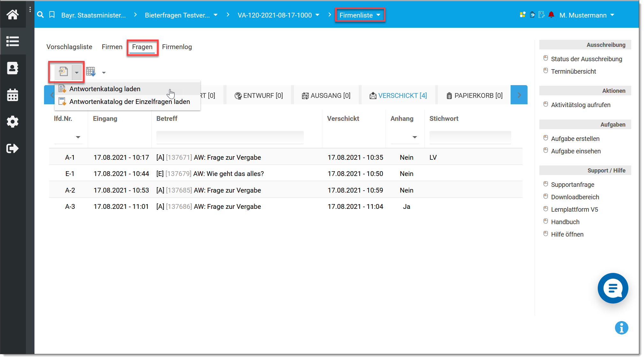Switch to the Firmen tab

point(112,47)
